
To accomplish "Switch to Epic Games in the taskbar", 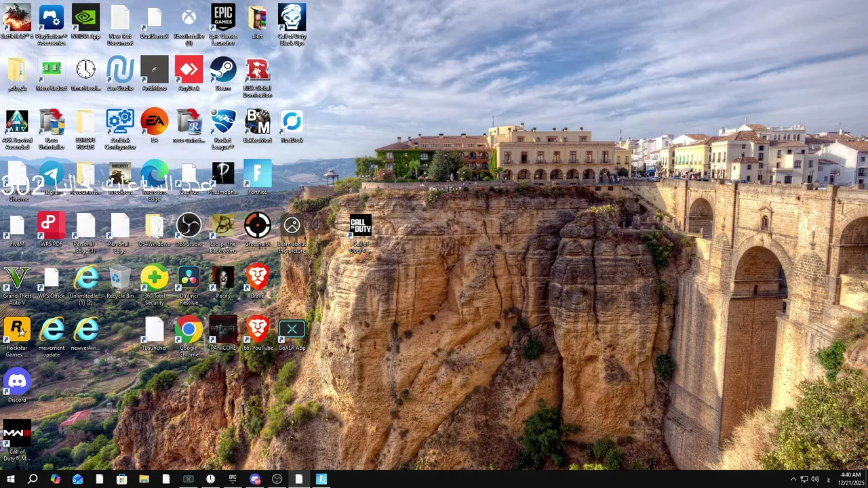I will click(233, 479).
